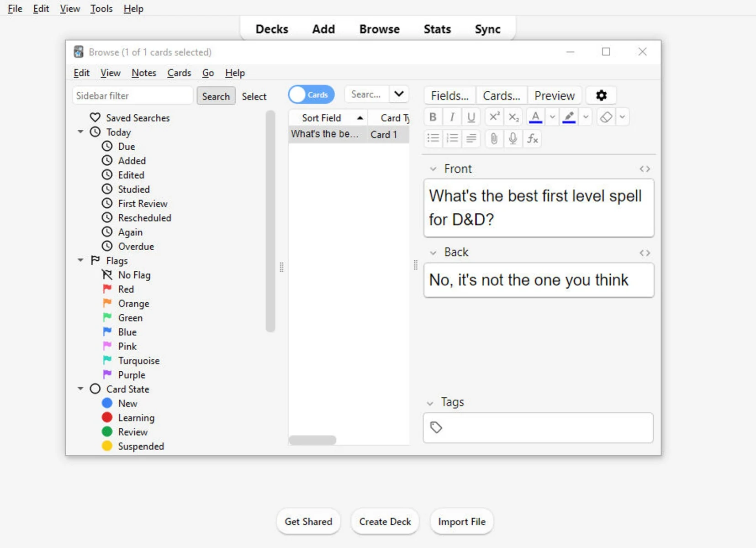Open the Stats tab in main window
Image resolution: width=756 pixels, height=548 pixels.
pyautogui.click(x=437, y=29)
